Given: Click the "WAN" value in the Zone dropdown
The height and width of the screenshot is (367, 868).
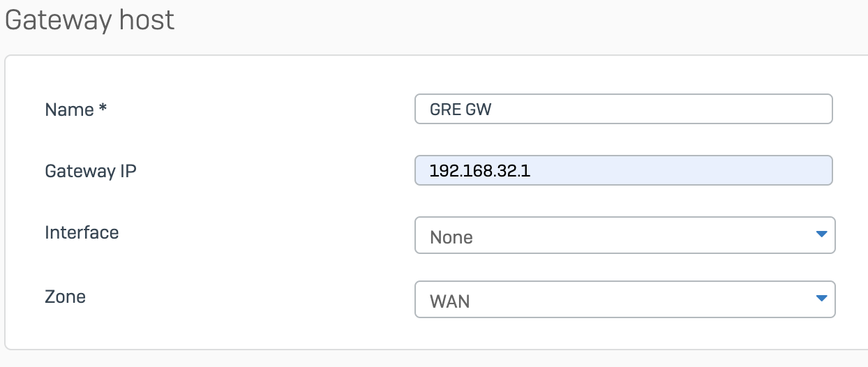Looking at the screenshot, I should [449, 301].
